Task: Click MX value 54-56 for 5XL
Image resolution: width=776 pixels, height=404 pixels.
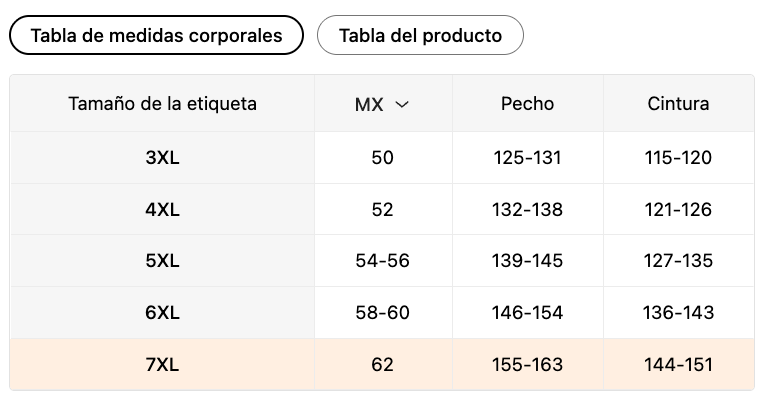Action: 383,260
